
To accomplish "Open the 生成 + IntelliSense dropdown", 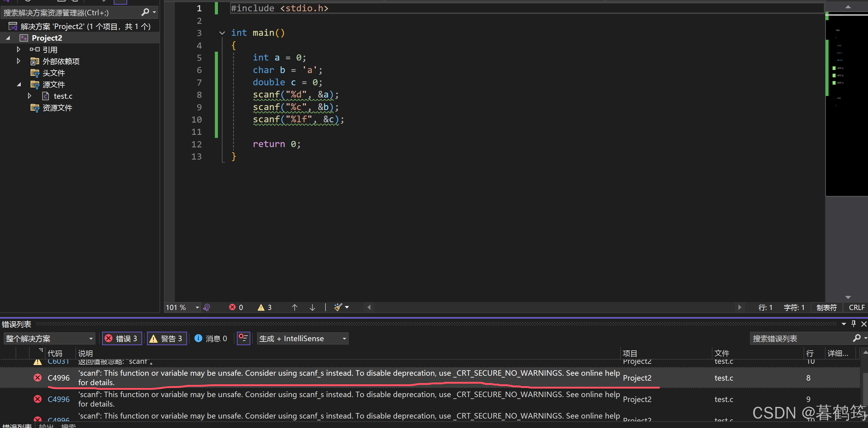I will point(302,338).
